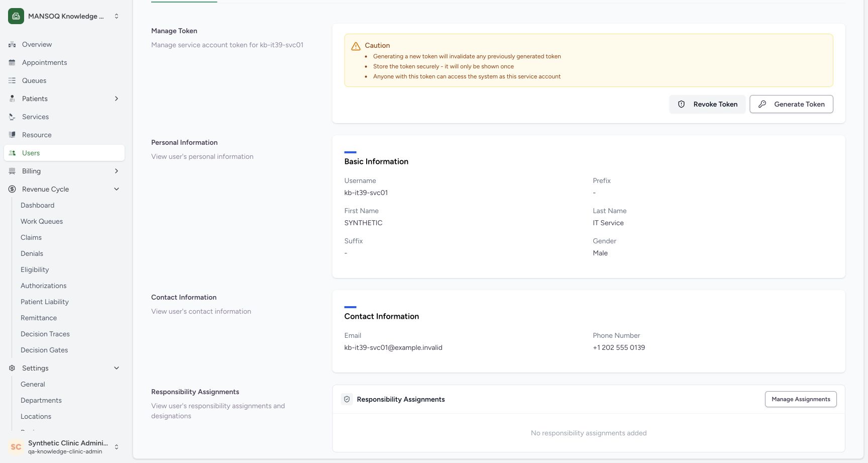Click the Billing sidebar icon
This screenshot has height=463, width=868.
point(12,171)
